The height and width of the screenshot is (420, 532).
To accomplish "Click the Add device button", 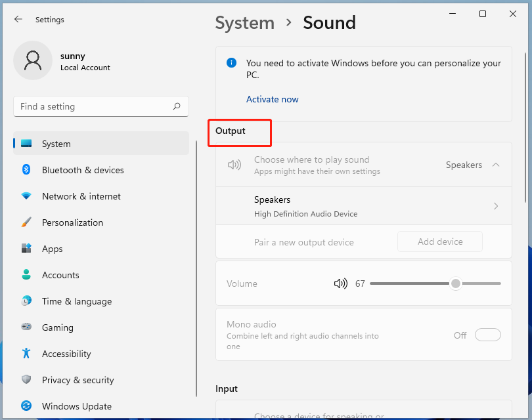I will pos(440,241).
